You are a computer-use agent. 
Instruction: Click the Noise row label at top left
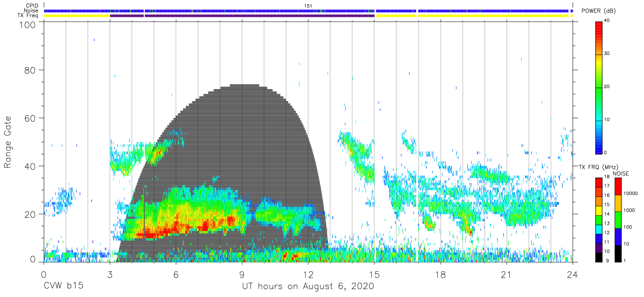(31, 10)
